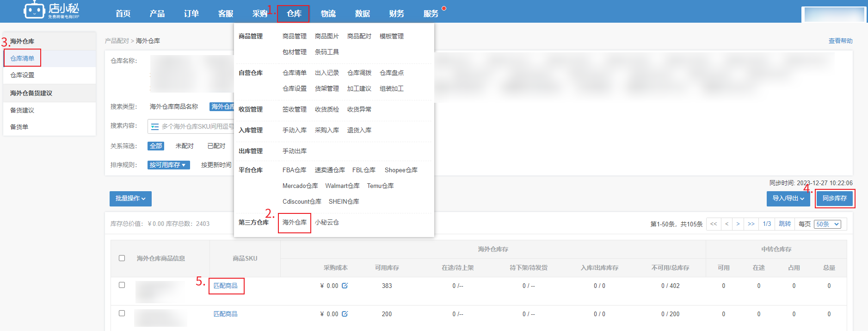Screen dimensions: 868x331
Task: Filter by 未配对 relationship
Action: [185, 146]
